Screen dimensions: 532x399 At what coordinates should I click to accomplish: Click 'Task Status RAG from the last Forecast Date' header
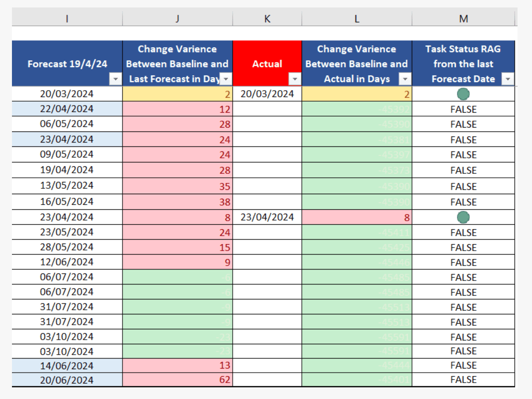463,63
